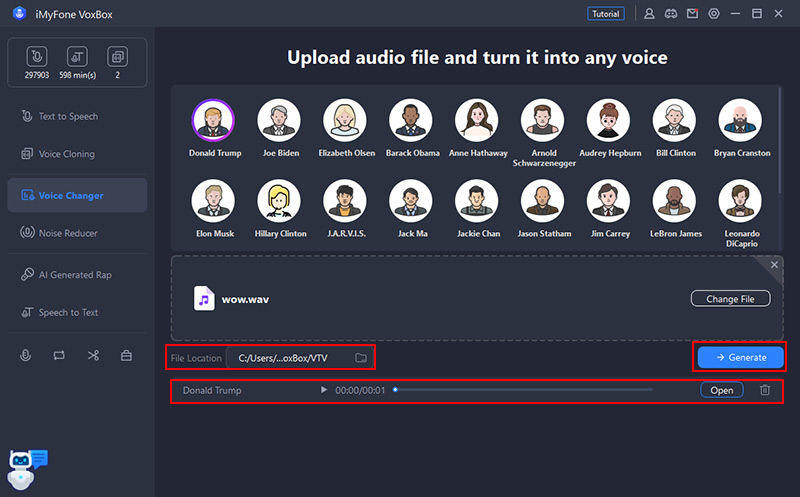Click the Change File button
This screenshot has height=497, width=800.
click(730, 299)
